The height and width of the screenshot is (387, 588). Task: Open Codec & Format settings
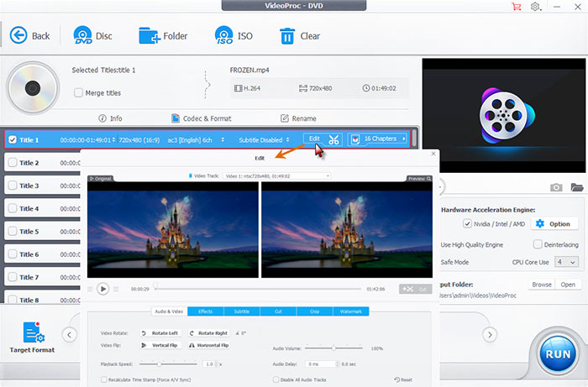pos(201,118)
